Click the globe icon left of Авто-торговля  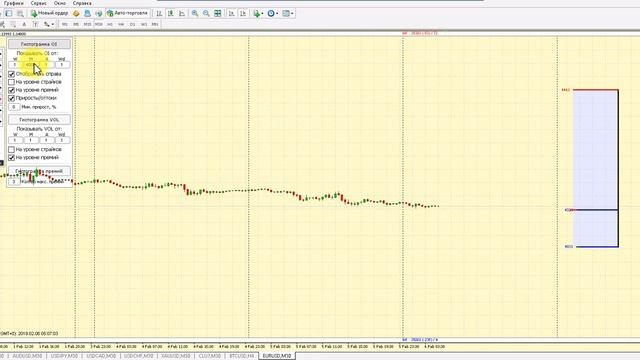click(x=99, y=13)
